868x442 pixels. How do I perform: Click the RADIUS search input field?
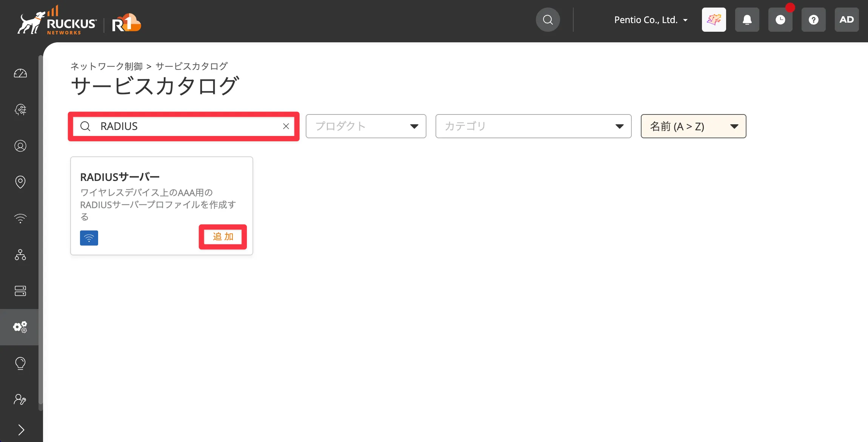tap(183, 126)
